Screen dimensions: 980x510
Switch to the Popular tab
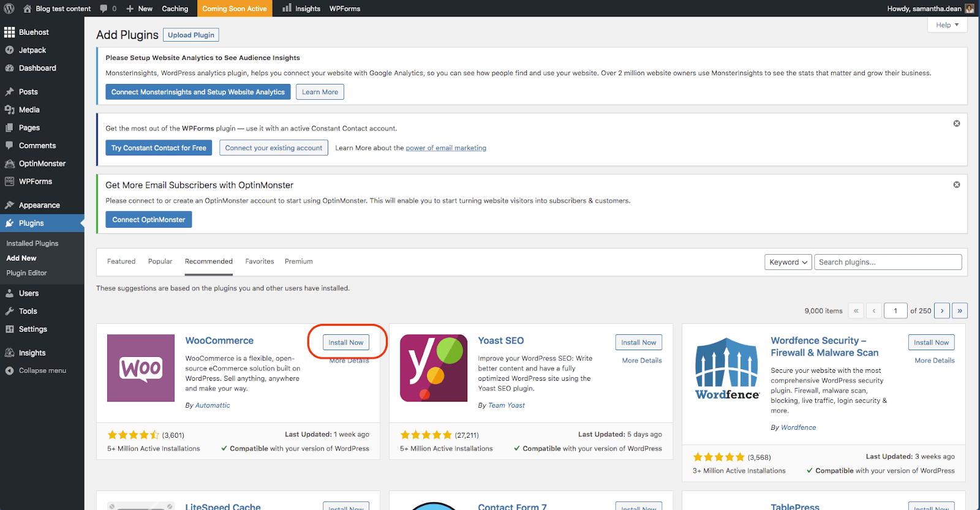[160, 261]
